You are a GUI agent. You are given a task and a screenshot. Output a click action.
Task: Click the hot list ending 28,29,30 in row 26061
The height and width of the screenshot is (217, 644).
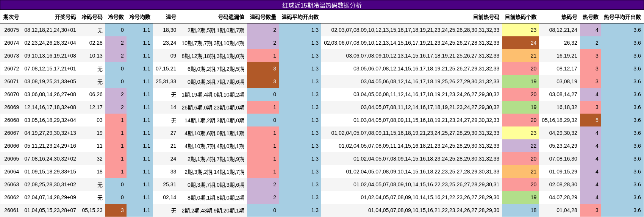pos(434,210)
